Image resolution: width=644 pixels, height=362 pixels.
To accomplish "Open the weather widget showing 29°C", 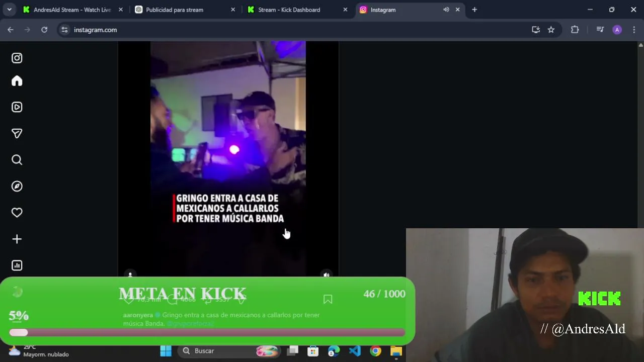I will (x=38, y=350).
